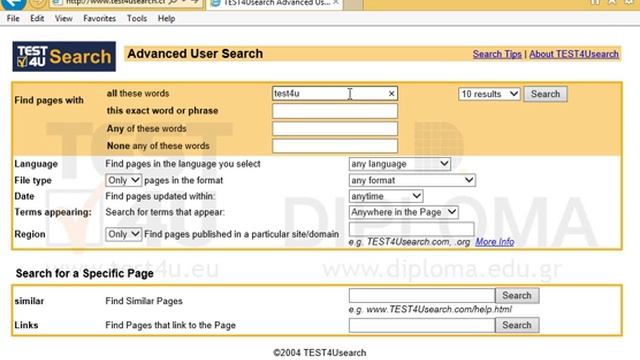640x360 pixels.
Task: Click 'e.g. www.TEST4Usearch.com/help.html' example text
Action: [430, 309]
